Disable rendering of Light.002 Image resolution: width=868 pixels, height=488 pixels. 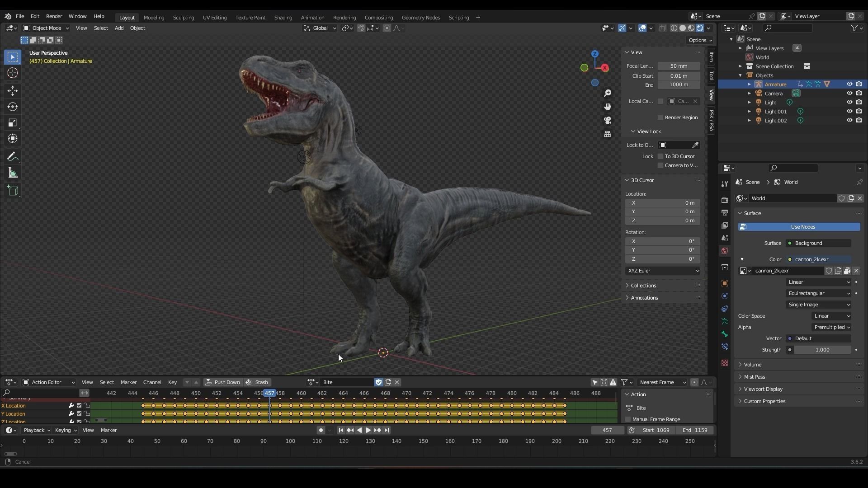(x=859, y=120)
